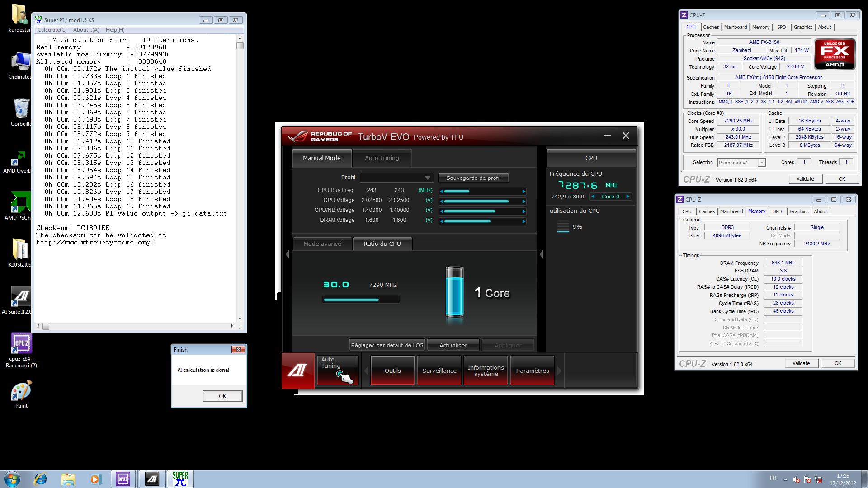
Task: Switch to Manual Mode tab in TurboV EVO
Action: click(x=321, y=158)
